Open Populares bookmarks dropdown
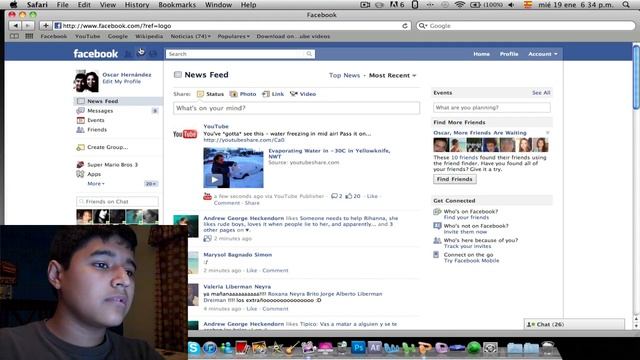The width and height of the screenshot is (640, 360). click(233, 36)
